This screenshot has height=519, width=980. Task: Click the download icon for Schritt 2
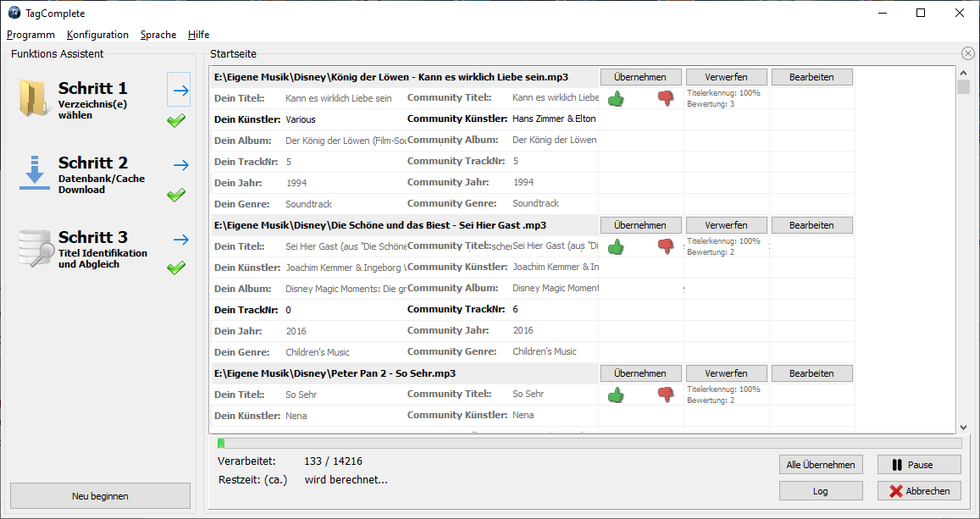35,173
